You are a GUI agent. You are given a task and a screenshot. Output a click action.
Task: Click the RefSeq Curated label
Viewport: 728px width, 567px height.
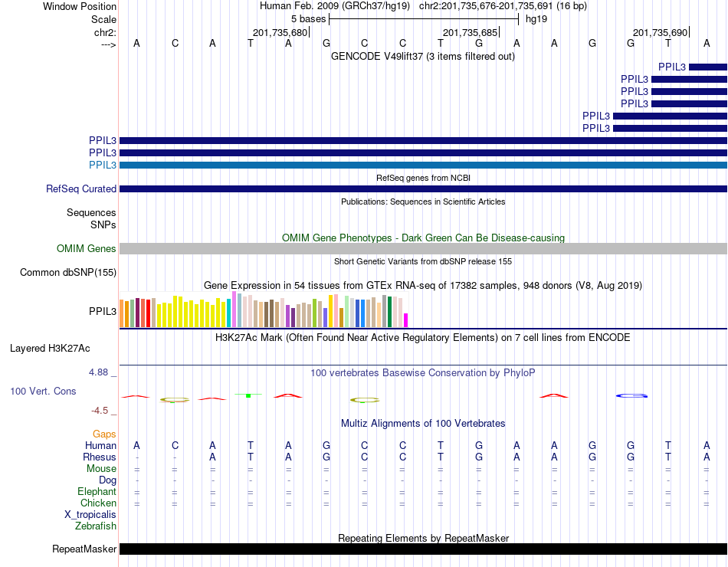pos(81,189)
